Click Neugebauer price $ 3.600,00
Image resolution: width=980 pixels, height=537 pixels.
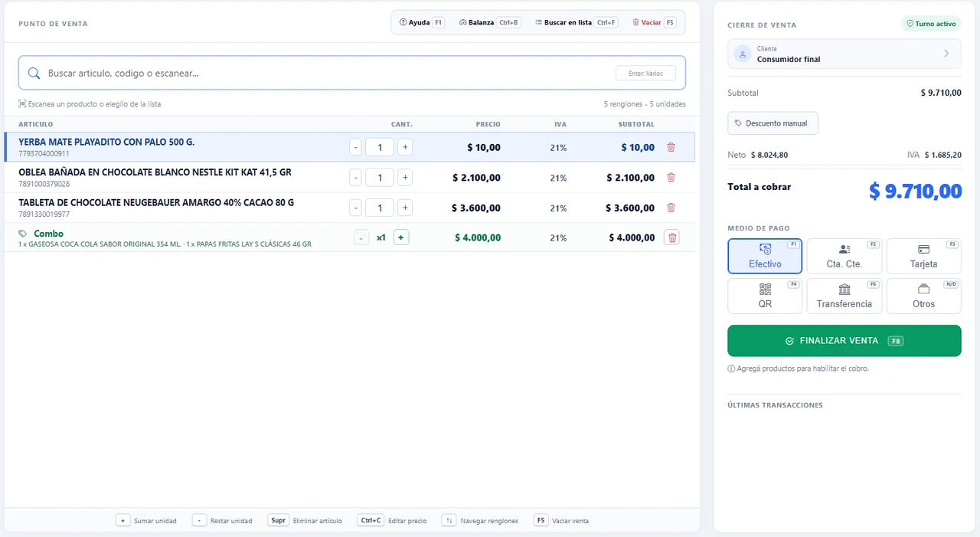(x=476, y=208)
